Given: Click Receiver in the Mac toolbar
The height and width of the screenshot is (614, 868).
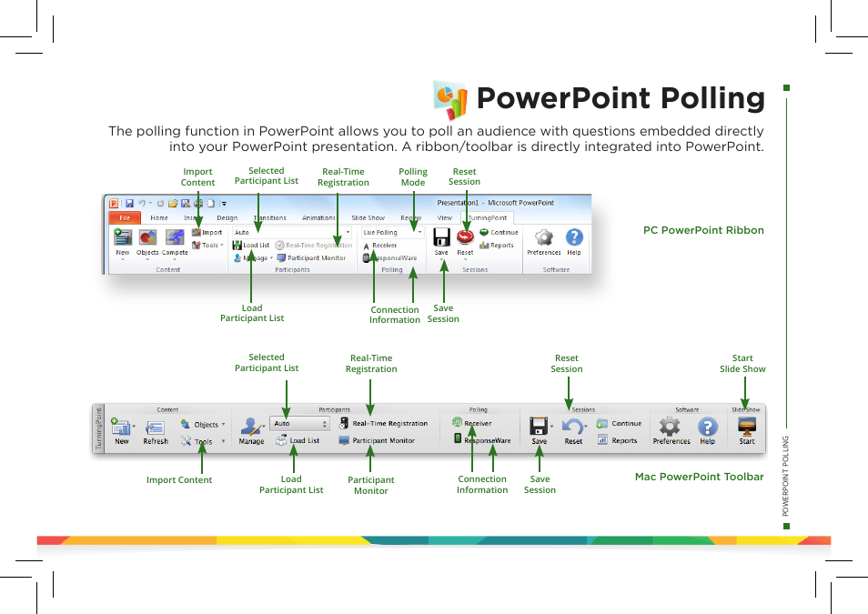Looking at the screenshot, I should click(471, 423).
